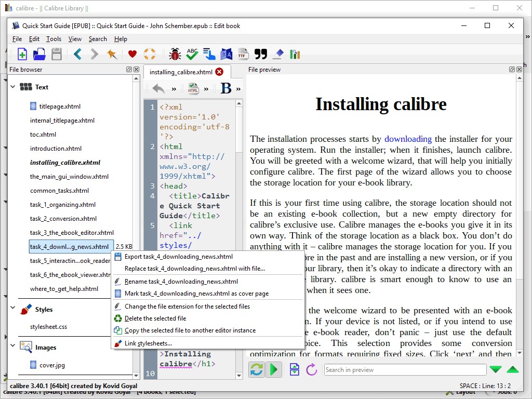Click the Search in preview field
532x399 pixels.
point(405,369)
